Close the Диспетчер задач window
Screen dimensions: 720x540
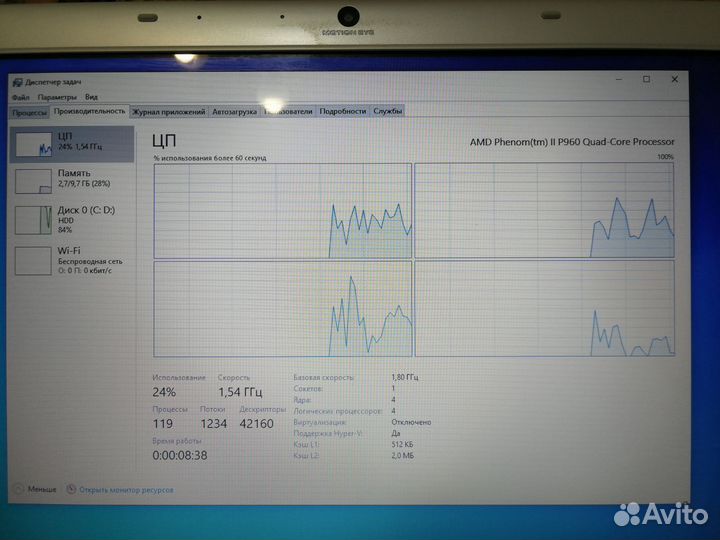click(675, 79)
